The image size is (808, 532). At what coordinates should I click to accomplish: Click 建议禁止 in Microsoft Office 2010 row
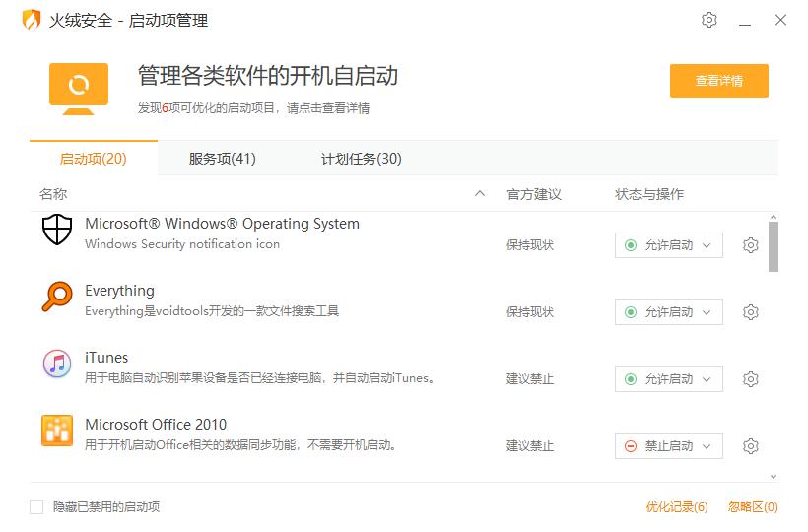click(x=530, y=446)
